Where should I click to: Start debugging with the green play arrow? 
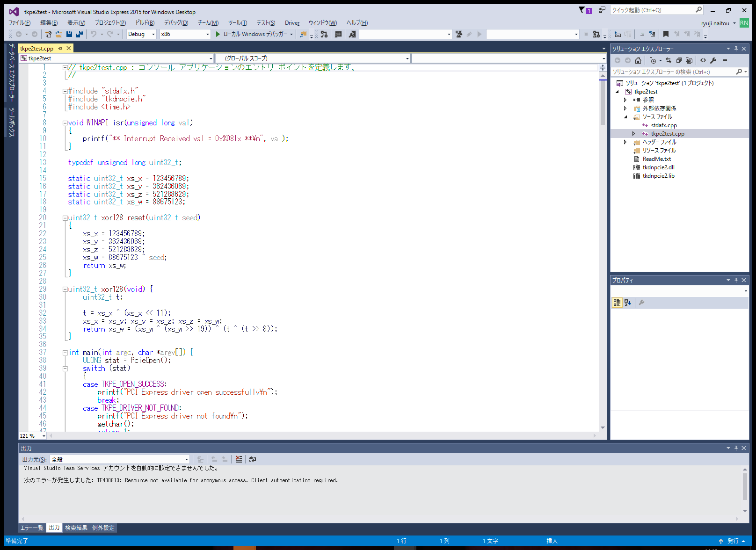tap(218, 34)
